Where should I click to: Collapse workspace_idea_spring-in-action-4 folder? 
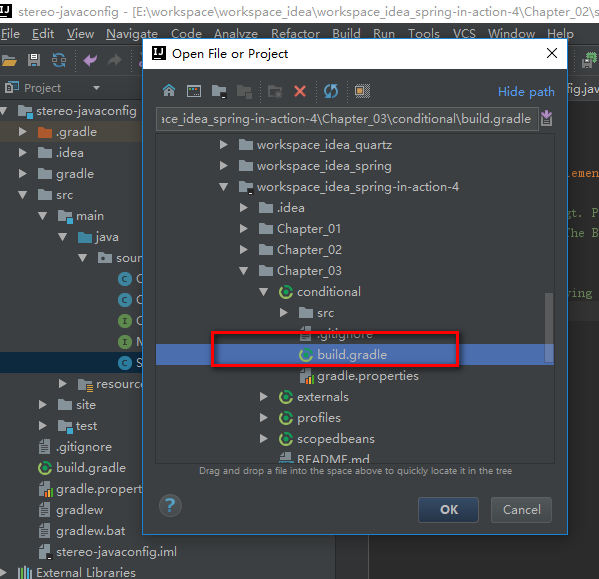(223, 187)
